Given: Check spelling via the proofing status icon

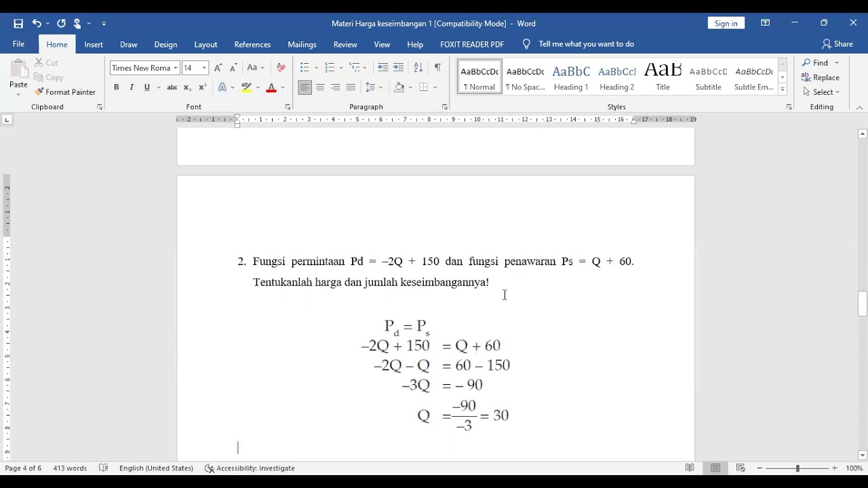Looking at the screenshot, I should point(104,468).
